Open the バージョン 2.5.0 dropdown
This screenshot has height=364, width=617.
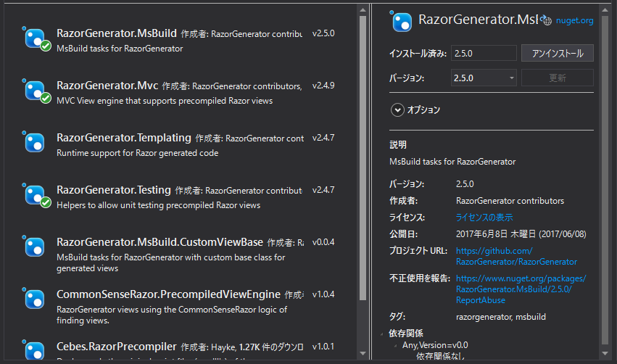point(484,78)
